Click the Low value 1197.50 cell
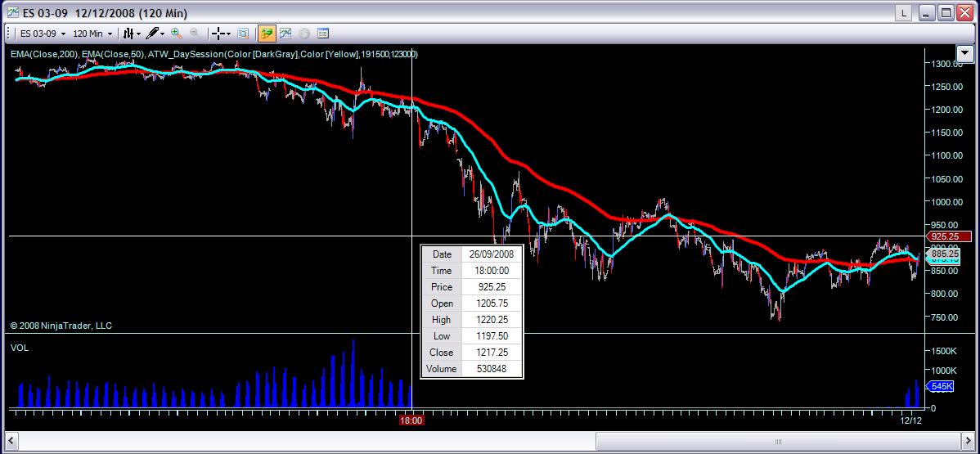 coord(491,336)
